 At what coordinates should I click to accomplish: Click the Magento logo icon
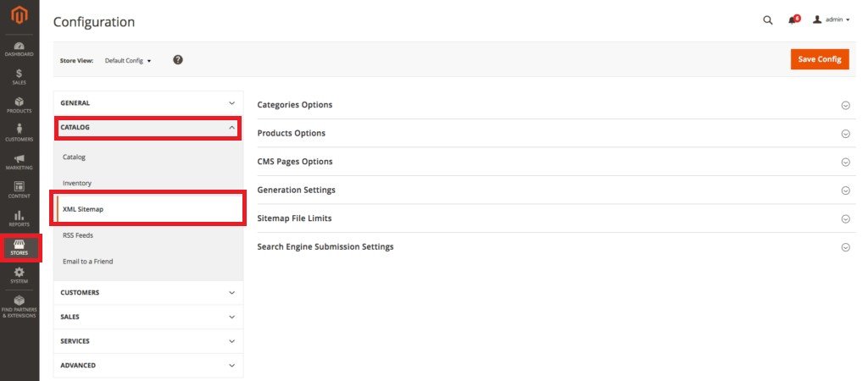[19, 15]
